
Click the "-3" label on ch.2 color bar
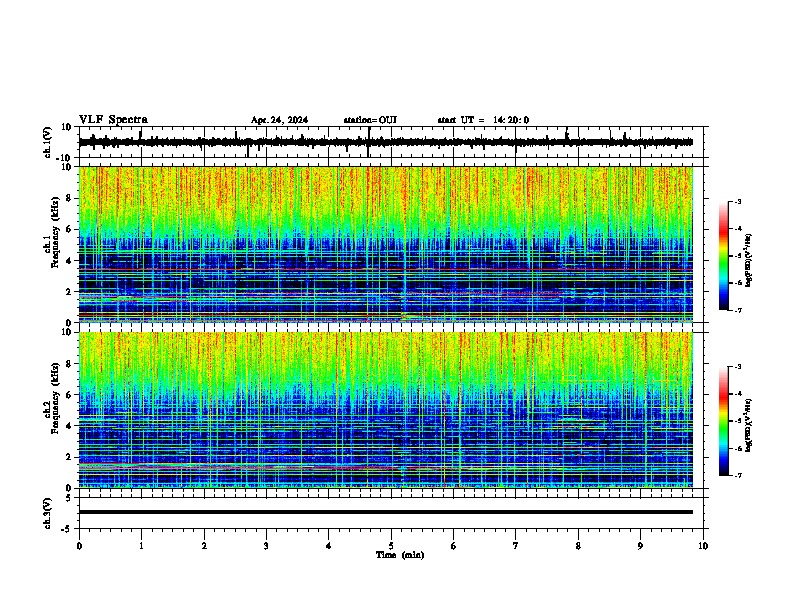[x=737, y=367]
